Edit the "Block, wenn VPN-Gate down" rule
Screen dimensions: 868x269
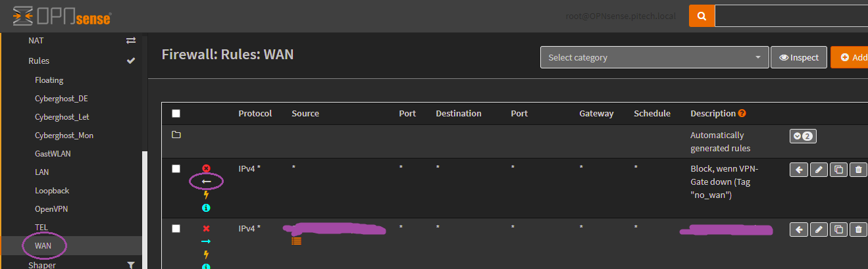click(x=819, y=170)
